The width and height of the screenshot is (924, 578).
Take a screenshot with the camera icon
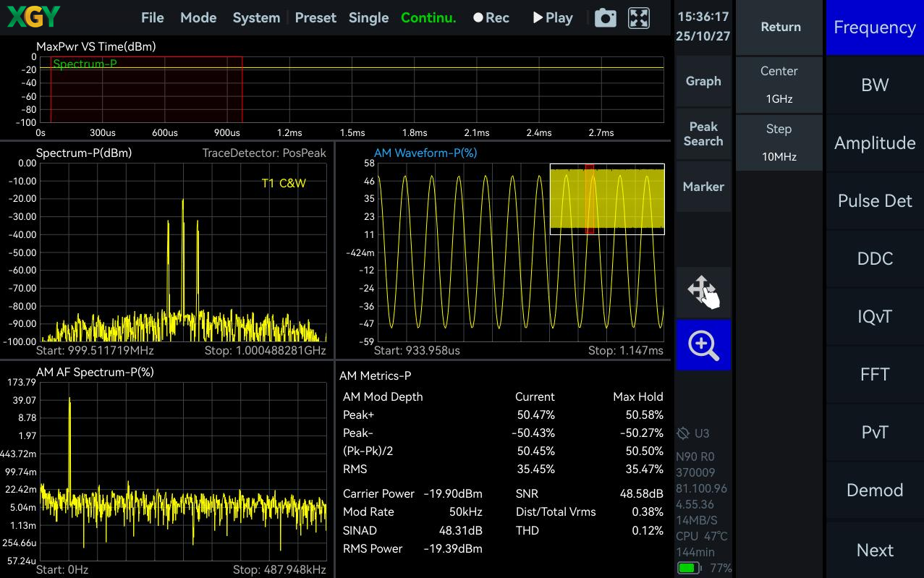(606, 18)
